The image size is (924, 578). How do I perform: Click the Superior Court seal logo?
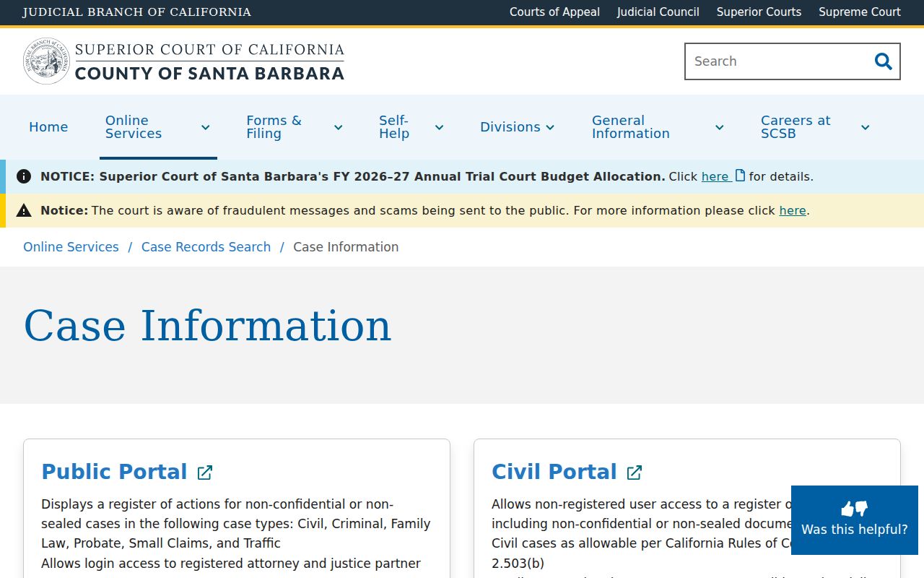(47, 61)
